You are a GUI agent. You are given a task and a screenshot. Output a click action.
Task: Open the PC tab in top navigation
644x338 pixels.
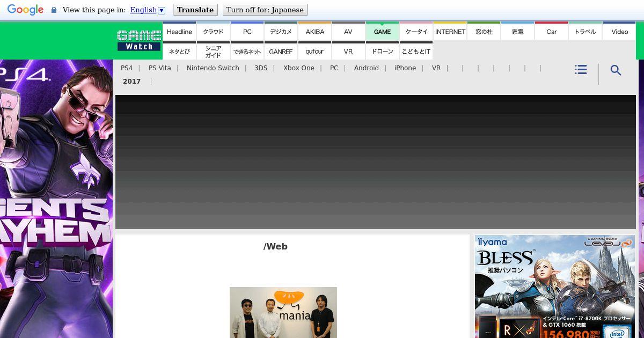(247, 31)
